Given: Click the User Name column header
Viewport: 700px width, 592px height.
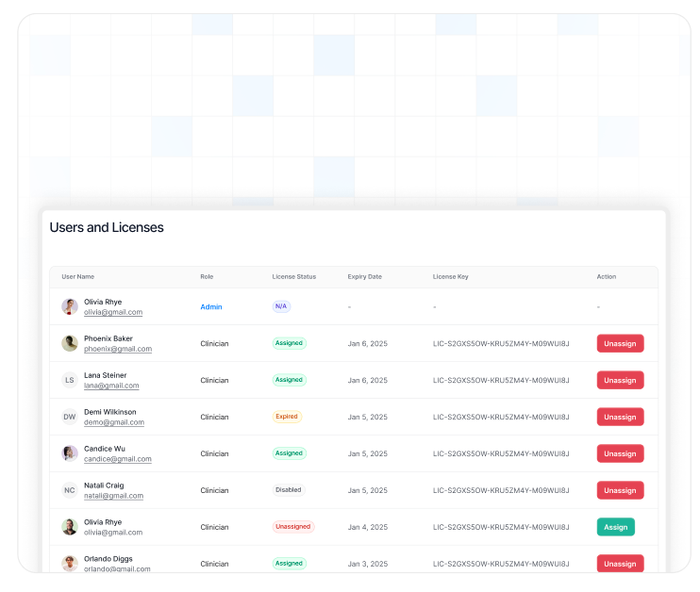Looking at the screenshot, I should [78, 277].
